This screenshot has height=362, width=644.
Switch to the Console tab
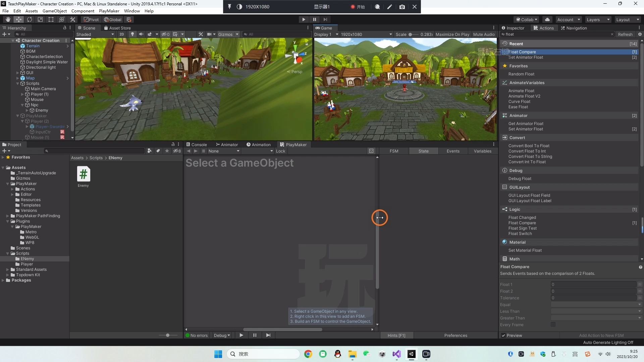click(197, 144)
